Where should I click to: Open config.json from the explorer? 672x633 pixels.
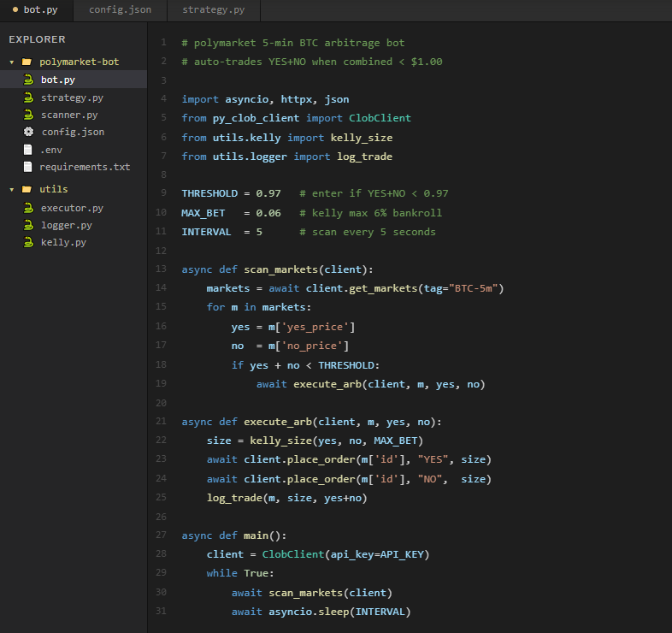73,132
